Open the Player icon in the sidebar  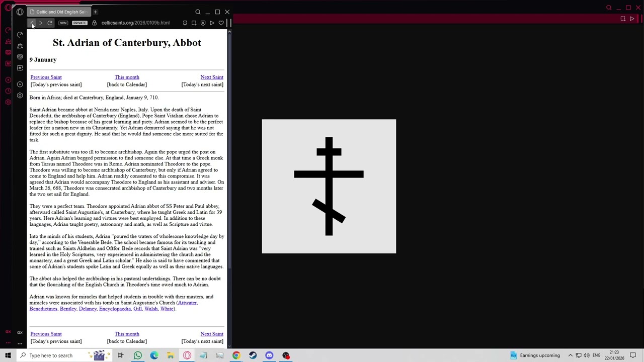tap(20, 84)
